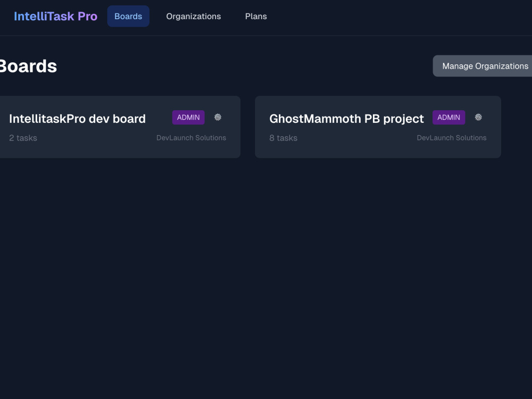The height and width of the screenshot is (399, 532).
Task: Go to the Plans tab
Action: point(256,16)
